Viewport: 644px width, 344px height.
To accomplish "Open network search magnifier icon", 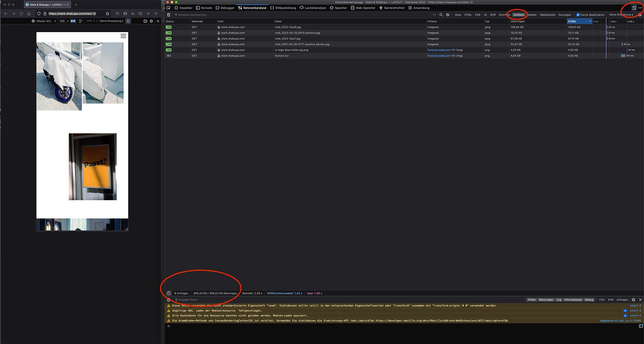I will tap(441, 15).
